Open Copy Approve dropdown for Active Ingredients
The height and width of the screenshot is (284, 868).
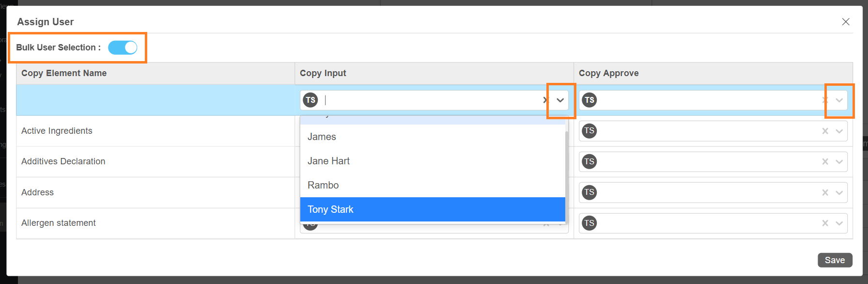(x=839, y=131)
